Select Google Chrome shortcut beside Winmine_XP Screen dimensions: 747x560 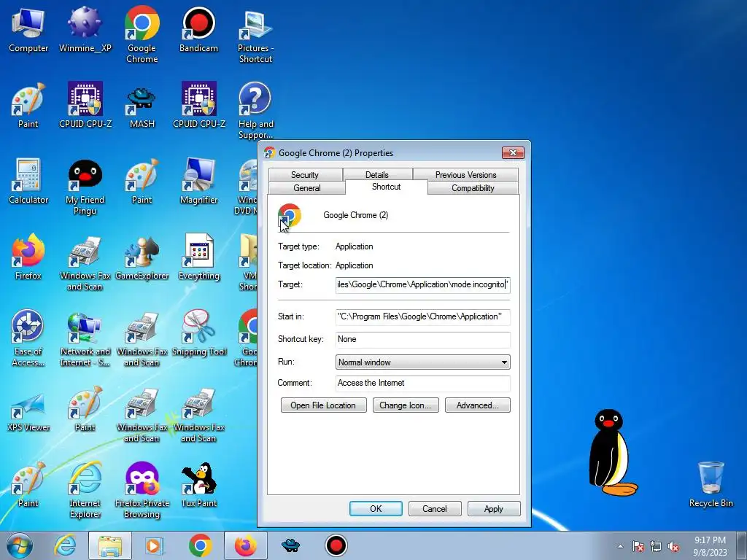click(x=142, y=35)
